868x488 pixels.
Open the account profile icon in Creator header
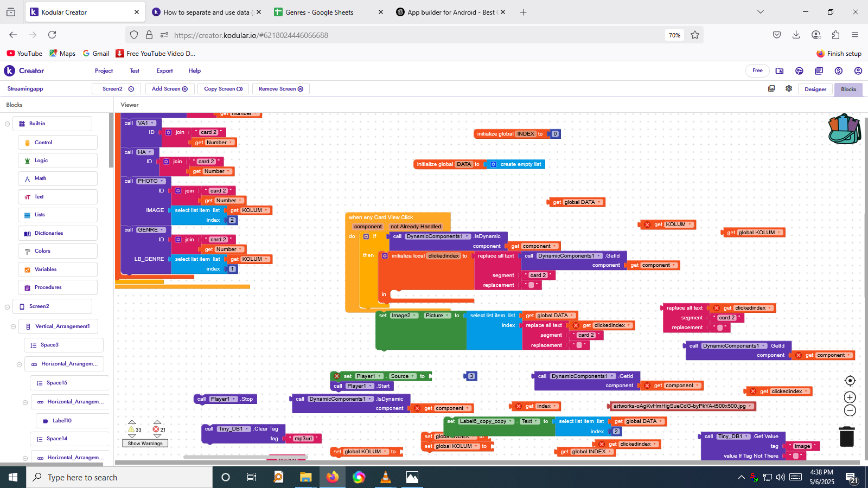858,71
